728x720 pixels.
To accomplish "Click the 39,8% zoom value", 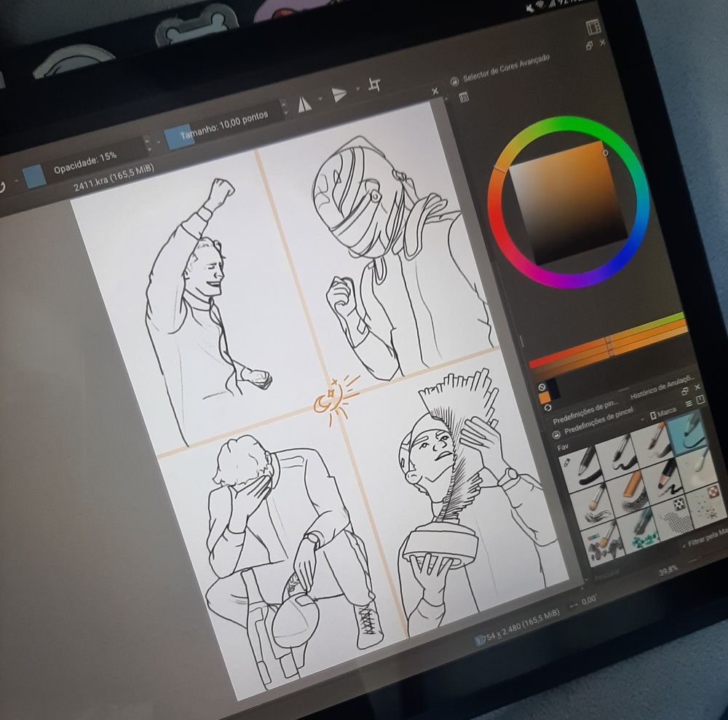I will tap(668, 569).
